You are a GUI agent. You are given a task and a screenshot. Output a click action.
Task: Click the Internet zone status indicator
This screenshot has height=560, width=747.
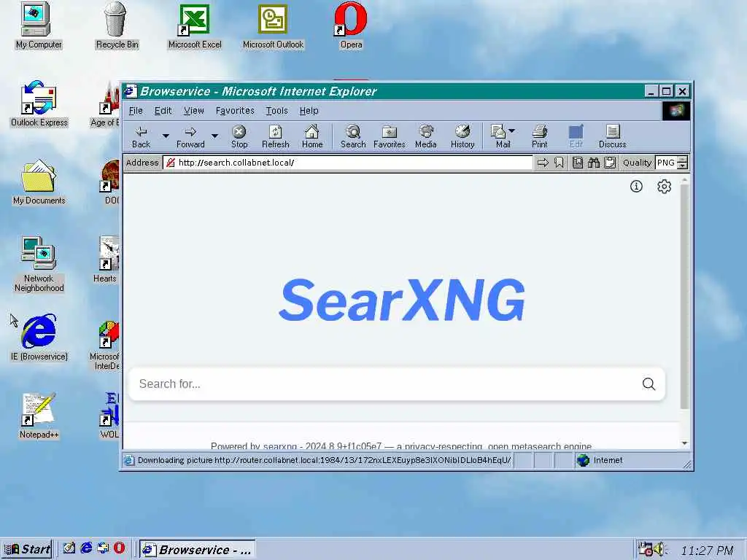tap(600, 461)
